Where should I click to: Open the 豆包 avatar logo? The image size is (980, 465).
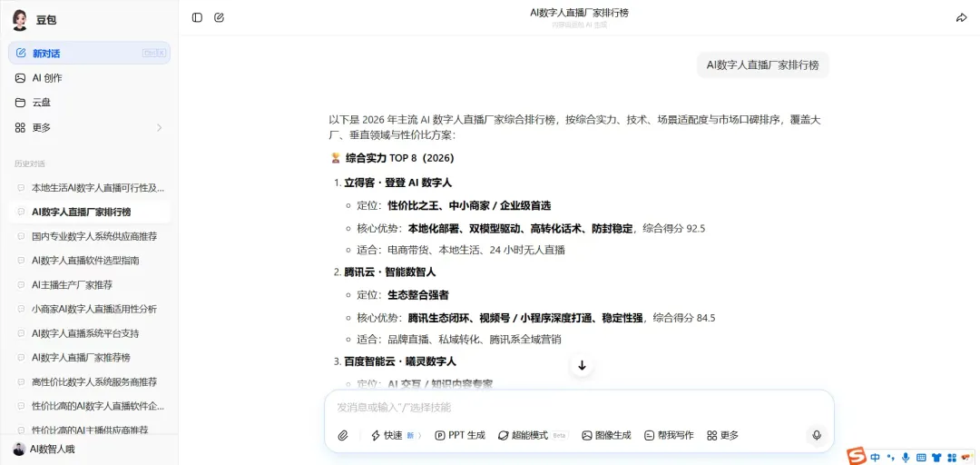coord(19,20)
